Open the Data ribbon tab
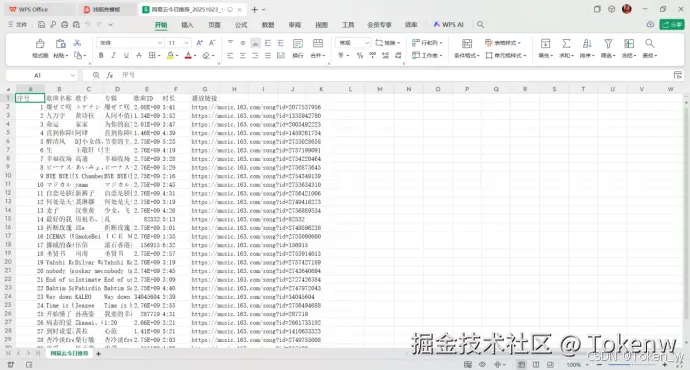 268,25
